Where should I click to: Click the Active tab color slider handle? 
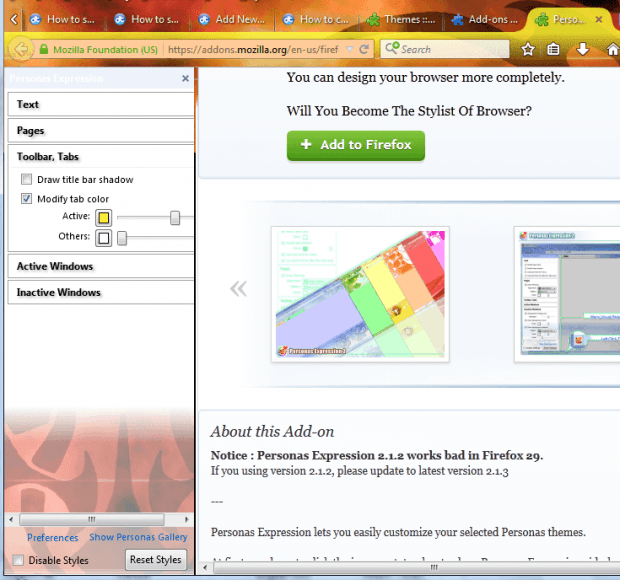(x=175, y=217)
